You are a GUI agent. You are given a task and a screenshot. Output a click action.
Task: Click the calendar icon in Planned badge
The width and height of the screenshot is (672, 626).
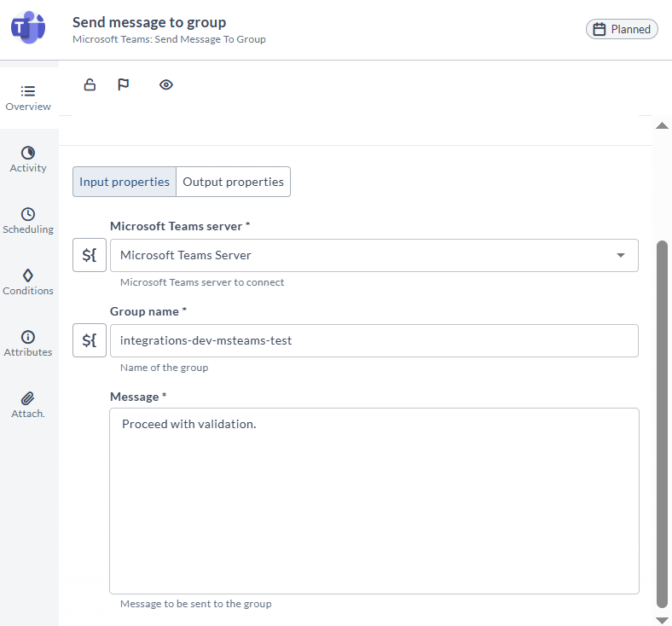tap(600, 29)
